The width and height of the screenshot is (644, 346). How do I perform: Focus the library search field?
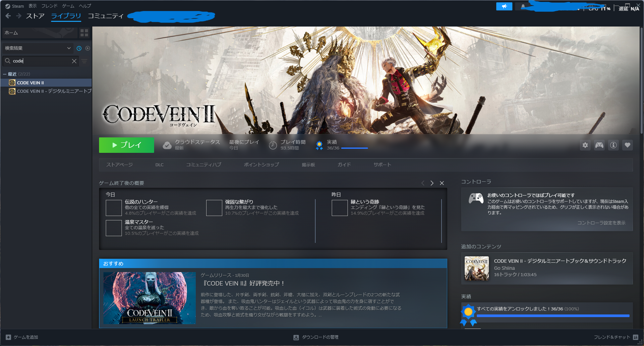pos(41,61)
